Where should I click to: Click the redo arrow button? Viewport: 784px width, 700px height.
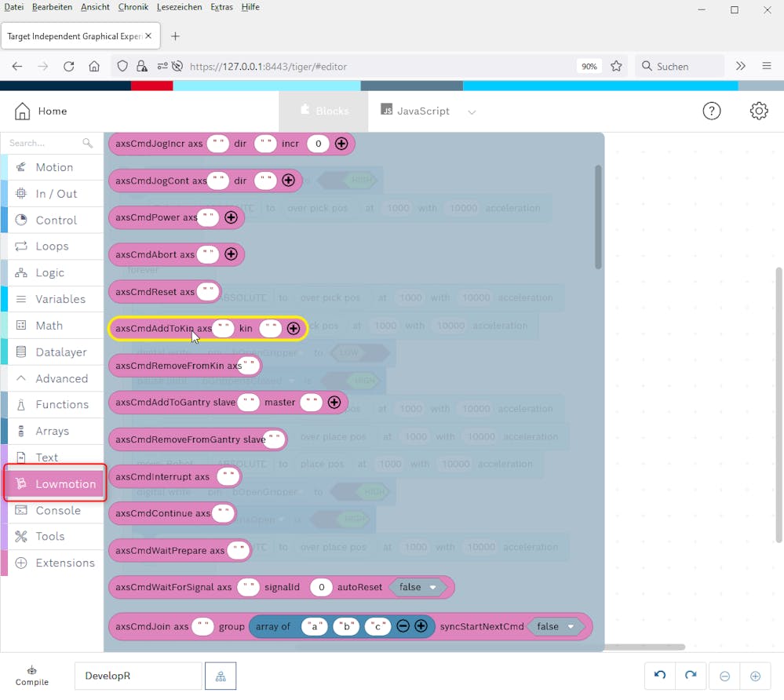tap(691, 676)
